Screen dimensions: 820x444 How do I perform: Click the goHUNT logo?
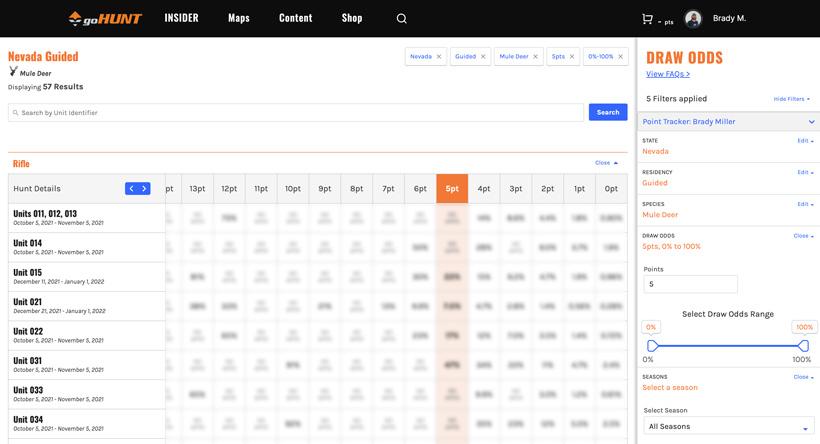105,18
